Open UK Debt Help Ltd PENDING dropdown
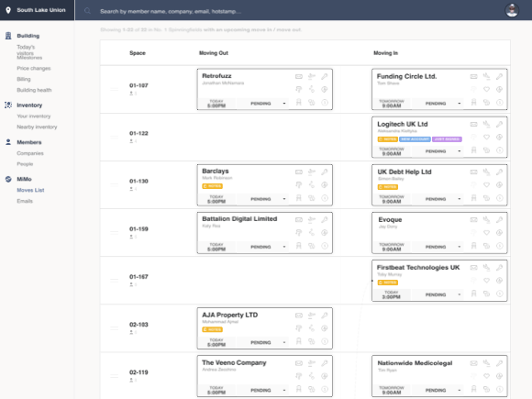This screenshot has height=399, width=532. tap(438, 199)
